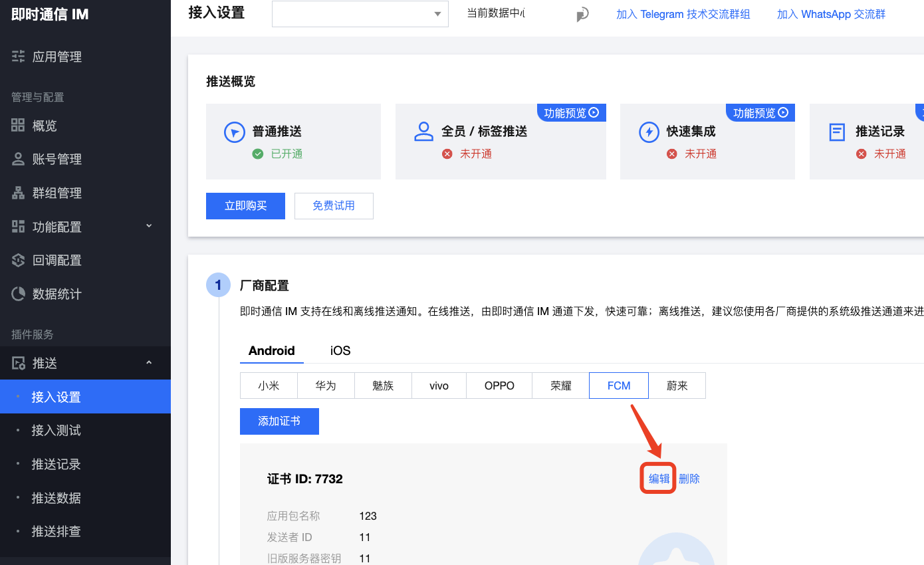Open 接入测试 in the sidebar
Viewport: 924px width, 565px height.
tap(85, 430)
